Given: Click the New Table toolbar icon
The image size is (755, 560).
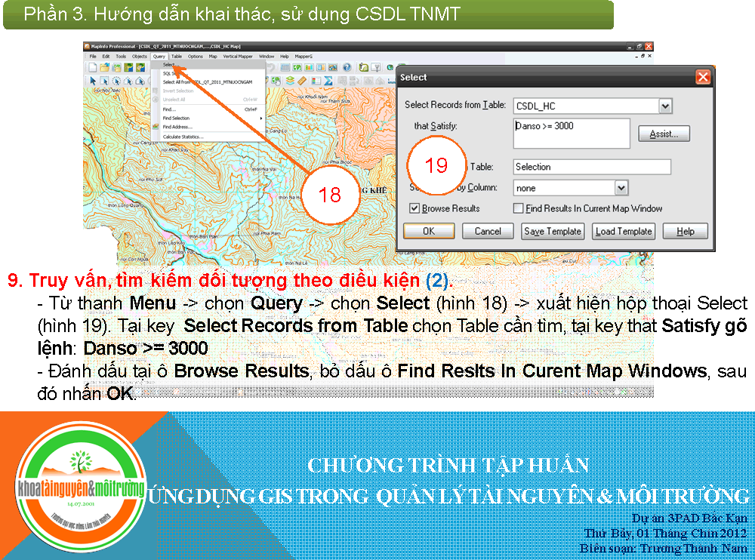Looking at the screenshot, I should click(x=93, y=67).
